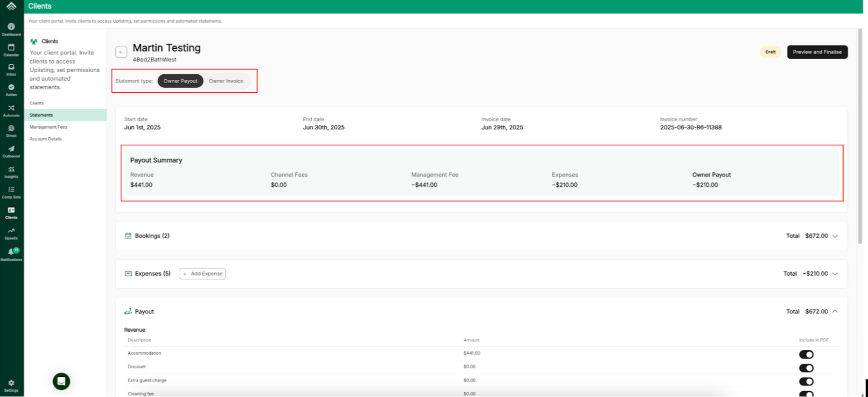Click the Owner Payout -$210.00 value
Image resolution: width=868 pixels, height=397 pixels.
705,185
